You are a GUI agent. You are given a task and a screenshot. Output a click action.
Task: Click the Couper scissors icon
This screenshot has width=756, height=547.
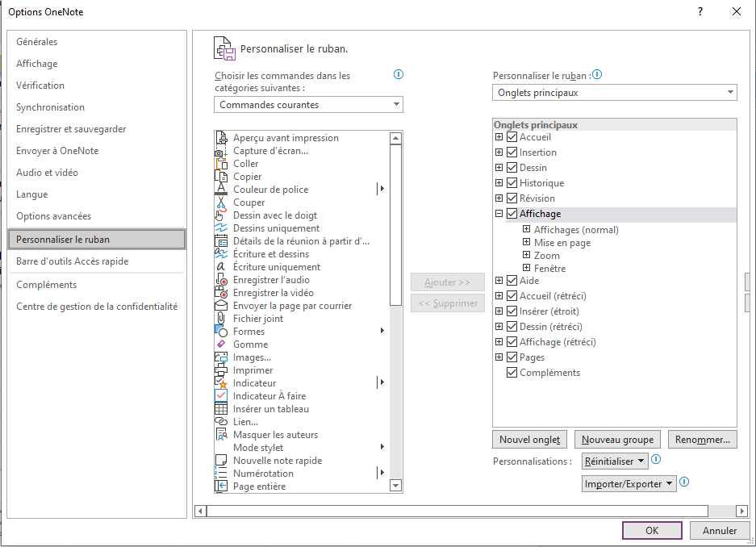(x=221, y=203)
